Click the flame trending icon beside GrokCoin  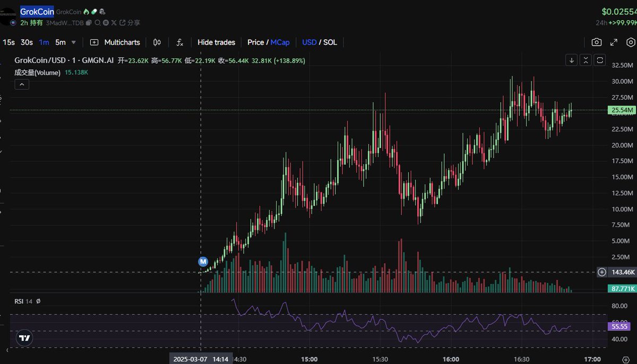(x=86, y=12)
